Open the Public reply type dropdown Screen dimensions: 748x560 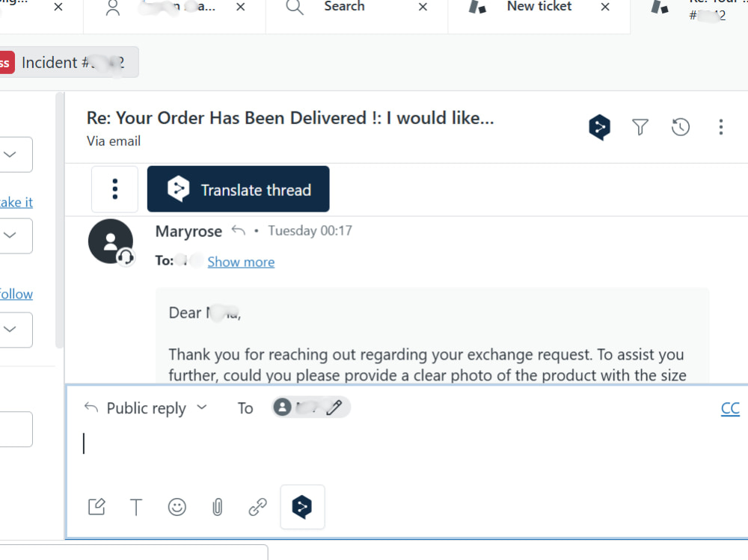click(x=146, y=408)
